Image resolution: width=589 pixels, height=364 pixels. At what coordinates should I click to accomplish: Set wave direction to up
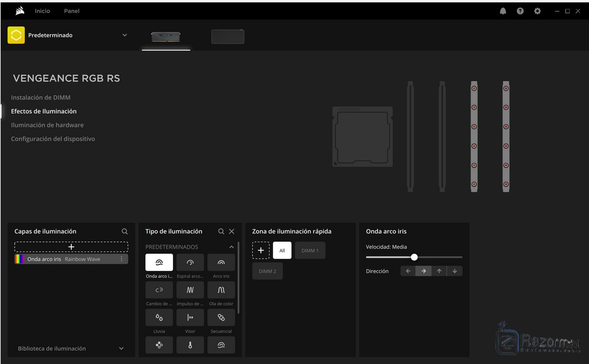(439, 271)
